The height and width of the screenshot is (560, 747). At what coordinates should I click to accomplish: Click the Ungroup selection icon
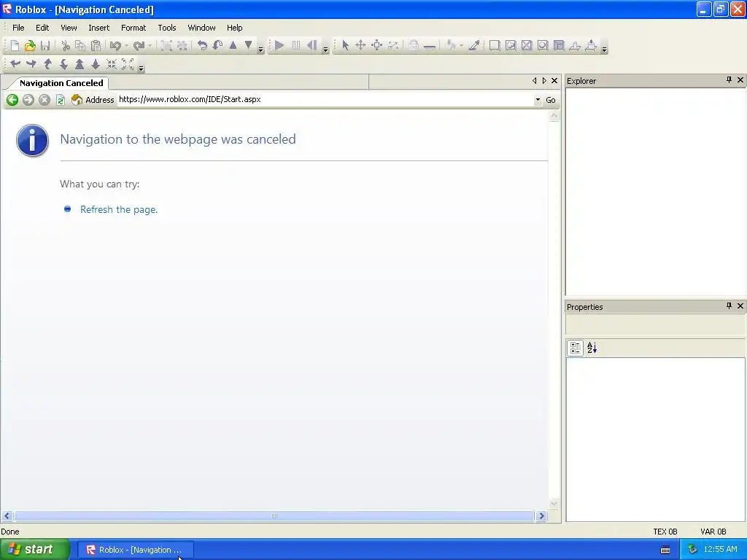click(182, 46)
